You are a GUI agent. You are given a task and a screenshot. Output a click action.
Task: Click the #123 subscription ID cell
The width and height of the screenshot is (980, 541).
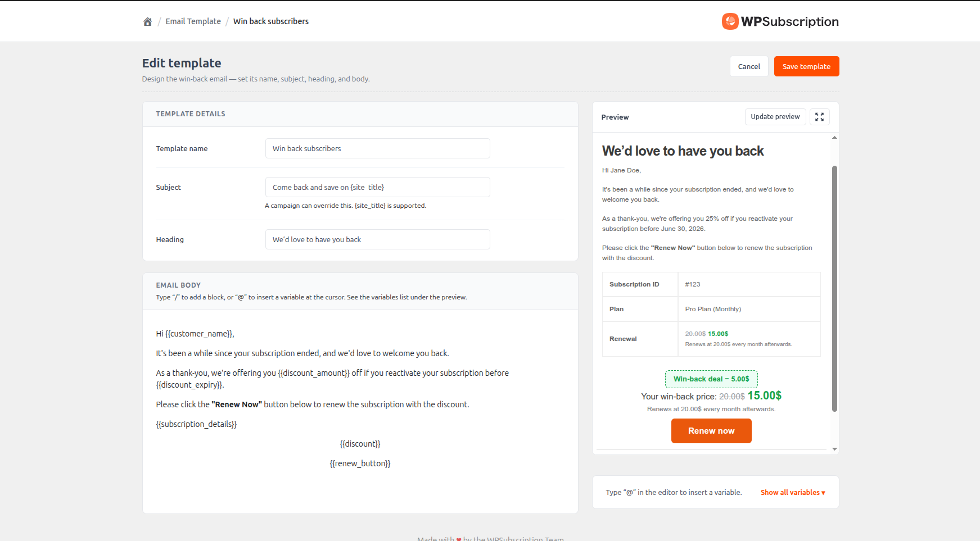[749, 284]
